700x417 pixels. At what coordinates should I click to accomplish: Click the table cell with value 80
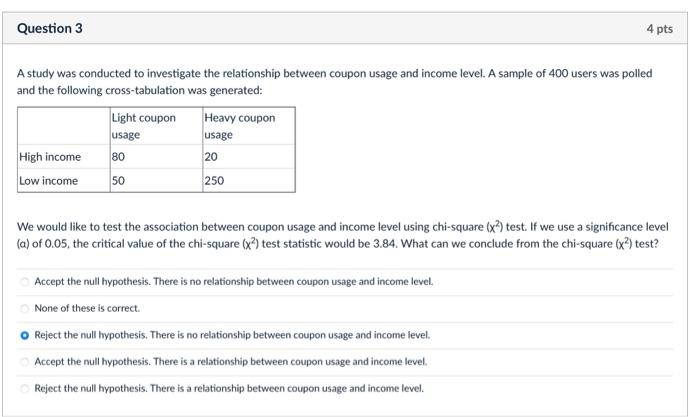(x=156, y=157)
